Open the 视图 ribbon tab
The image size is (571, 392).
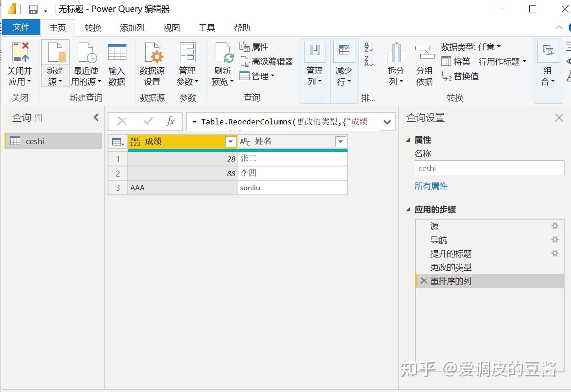[171, 27]
